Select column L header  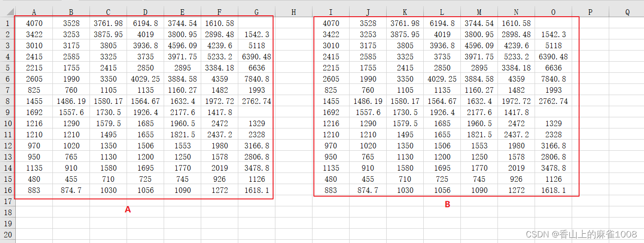442,12
